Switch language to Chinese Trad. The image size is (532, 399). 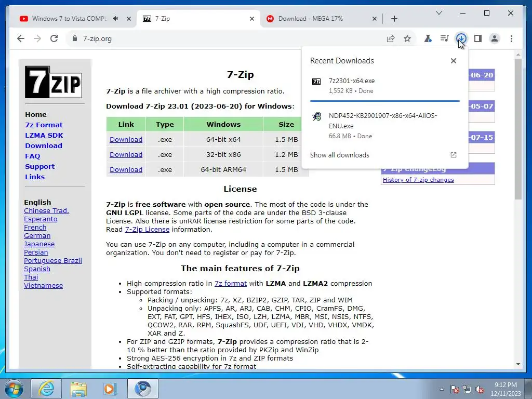[x=46, y=211]
